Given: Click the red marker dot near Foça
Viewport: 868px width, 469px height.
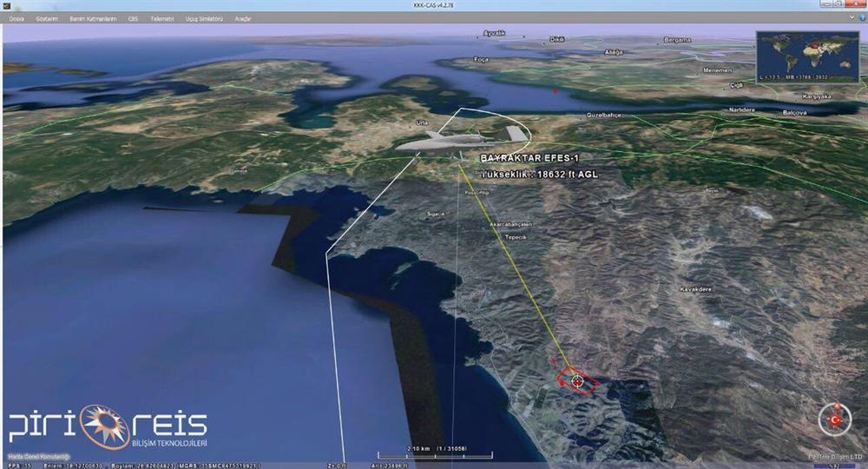Looking at the screenshot, I should 555,90.
